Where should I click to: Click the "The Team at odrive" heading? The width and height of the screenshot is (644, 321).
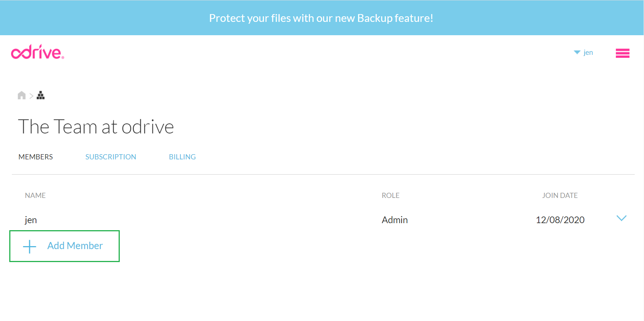pos(96,127)
